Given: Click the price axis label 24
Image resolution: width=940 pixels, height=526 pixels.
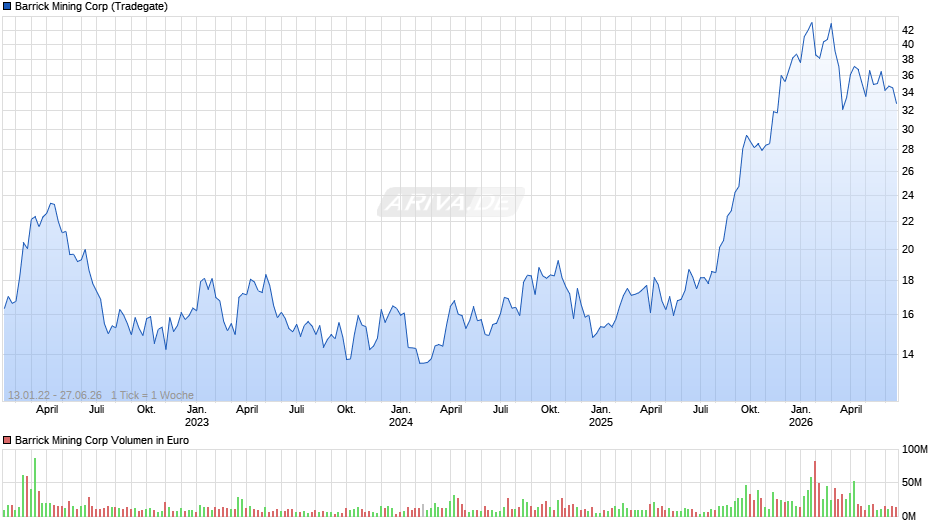Looking at the screenshot, I should tap(908, 196).
